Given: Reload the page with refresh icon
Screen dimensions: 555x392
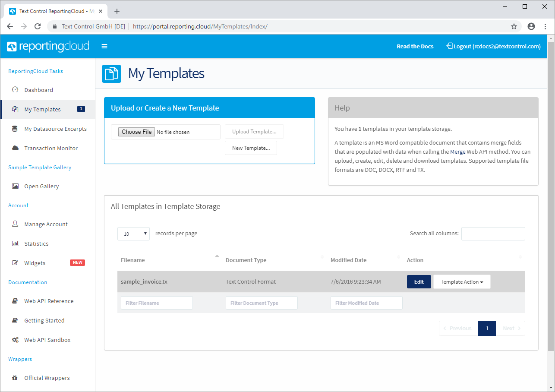Looking at the screenshot, I should click(x=38, y=26).
